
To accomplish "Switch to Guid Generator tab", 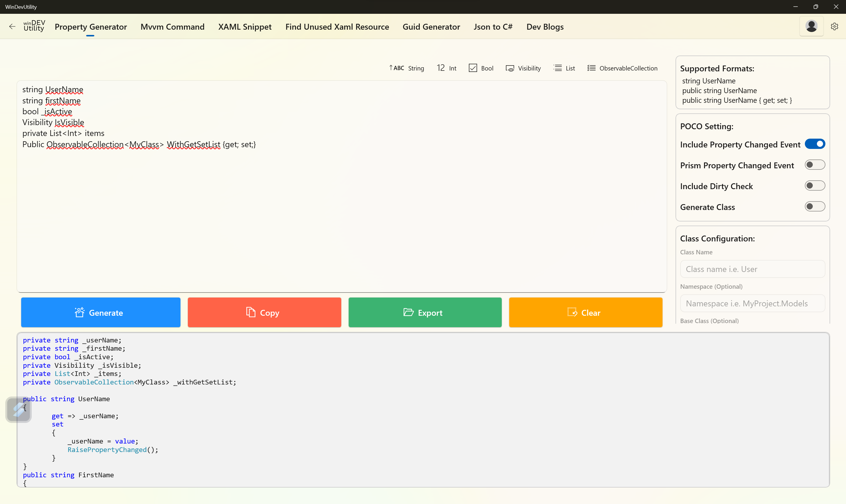I will tap(431, 27).
